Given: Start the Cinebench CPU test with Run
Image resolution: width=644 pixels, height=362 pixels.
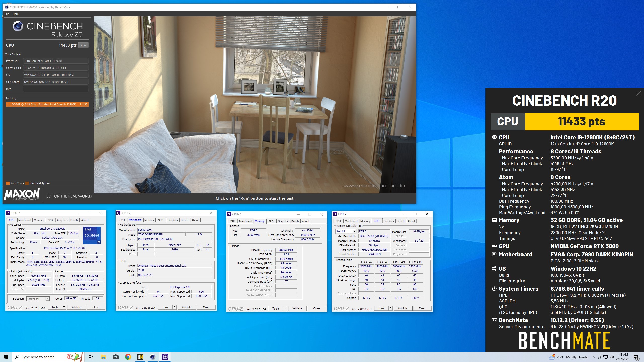Looking at the screenshot, I should [83, 45].
